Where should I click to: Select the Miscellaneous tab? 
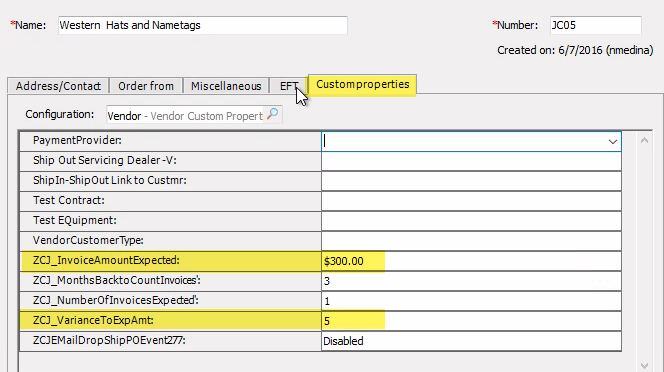(226, 86)
